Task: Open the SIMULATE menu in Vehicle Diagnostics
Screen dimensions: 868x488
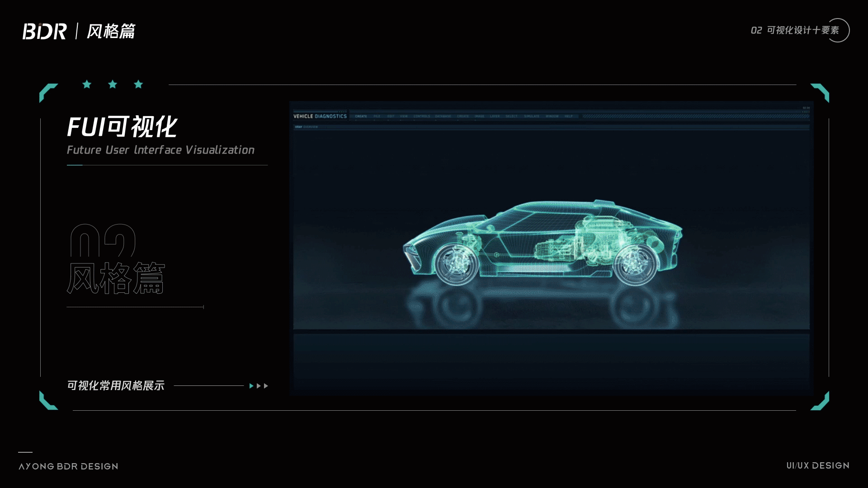Action: (532, 116)
